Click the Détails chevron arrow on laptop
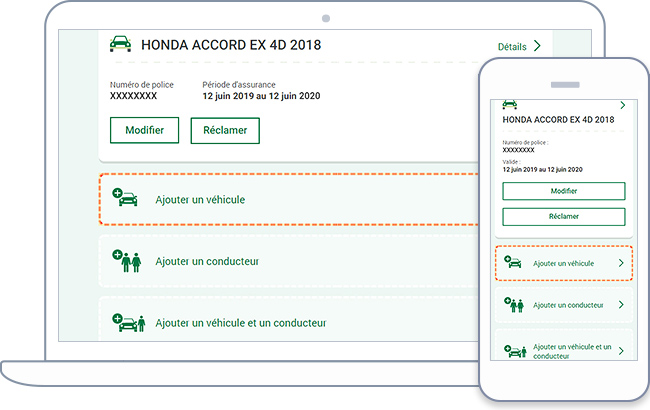 (x=537, y=46)
